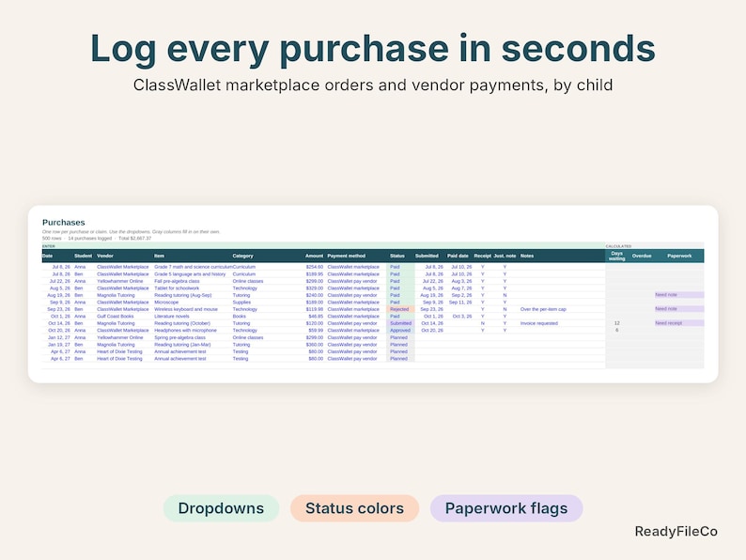The width and height of the screenshot is (746, 560).
Task: Select the Headphones with microphone cell
Action: [185, 330]
